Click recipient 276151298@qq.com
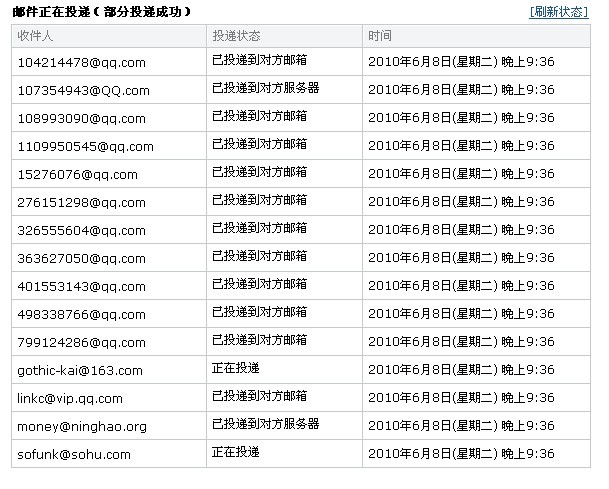 pyautogui.click(x=82, y=202)
